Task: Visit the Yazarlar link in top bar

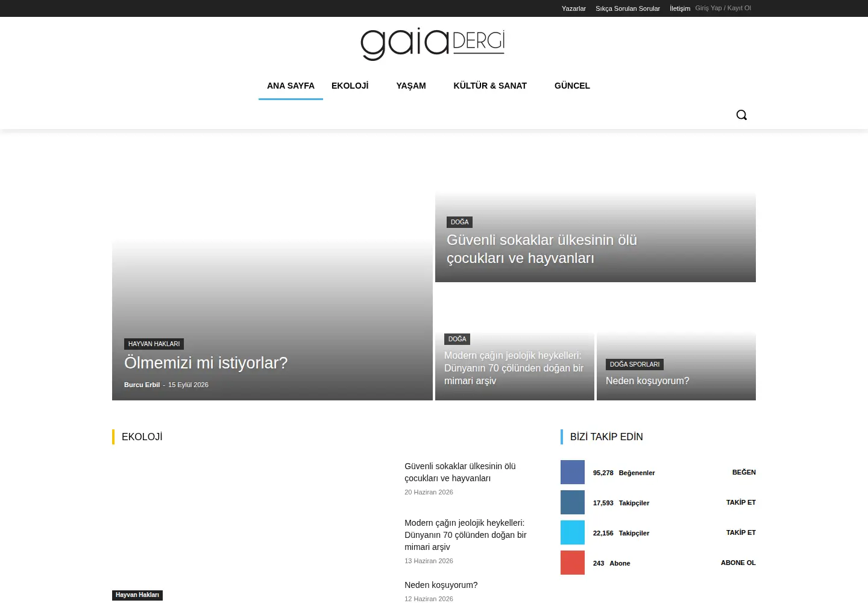Action: click(574, 8)
